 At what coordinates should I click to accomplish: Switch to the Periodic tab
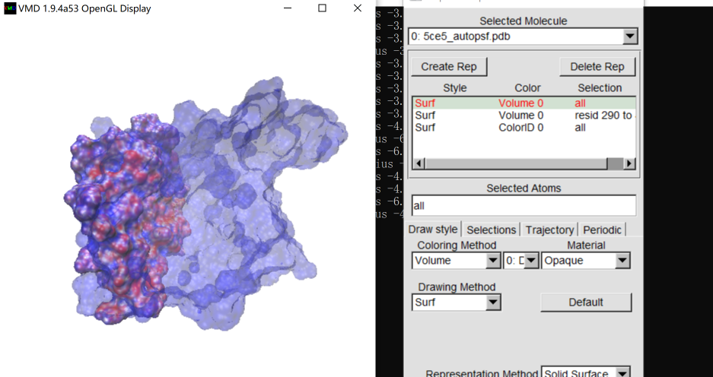[x=602, y=230]
